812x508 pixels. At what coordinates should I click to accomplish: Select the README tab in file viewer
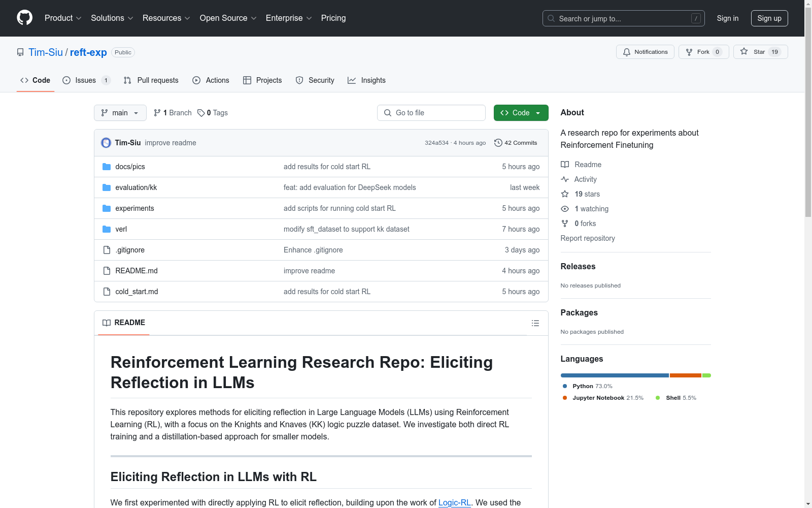point(124,323)
